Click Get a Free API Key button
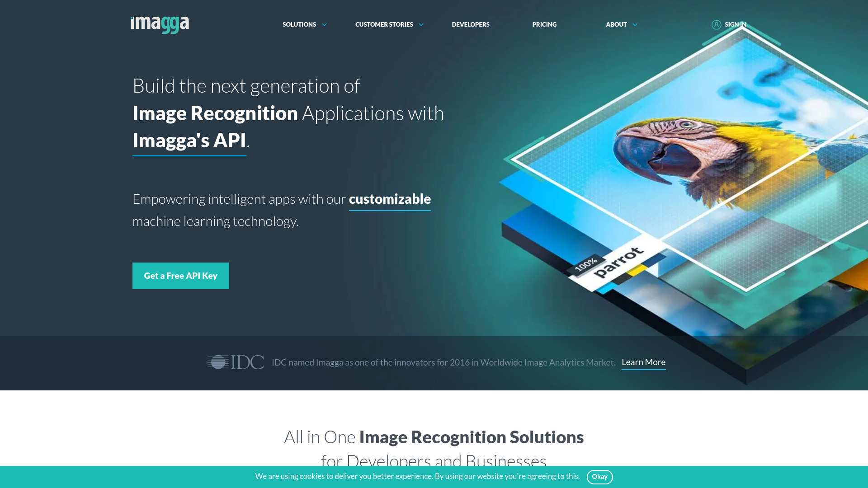Image resolution: width=868 pixels, height=488 pixels. coord(181,275)
